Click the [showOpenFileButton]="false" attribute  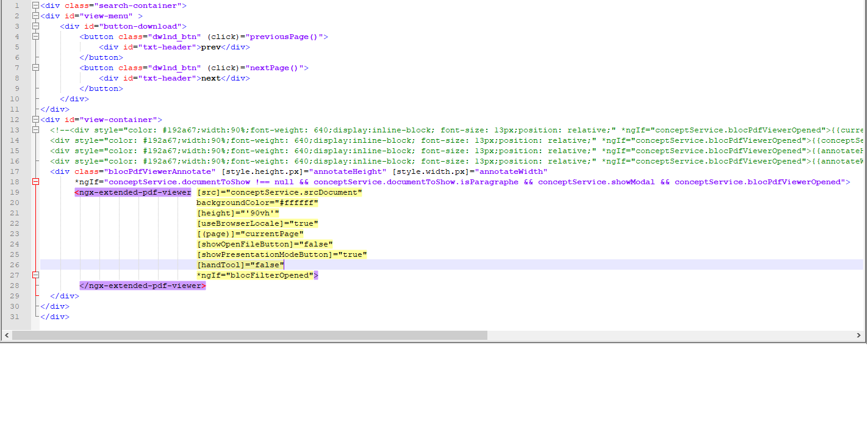[264, 244]
